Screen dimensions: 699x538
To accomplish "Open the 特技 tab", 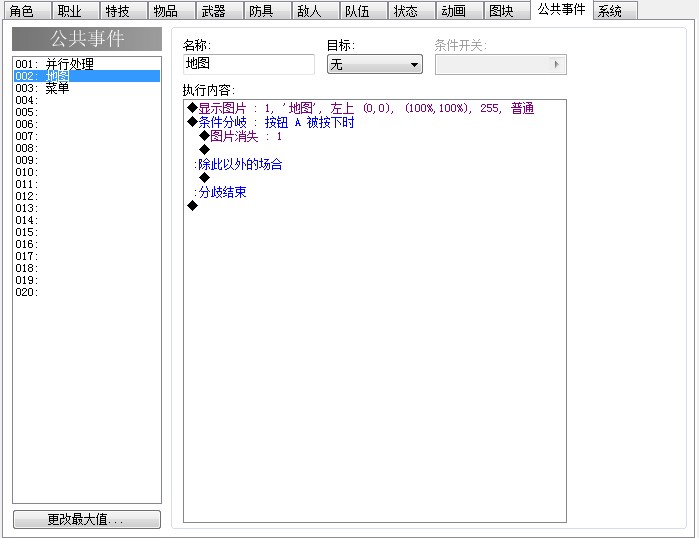I will (x=123, y=11).
